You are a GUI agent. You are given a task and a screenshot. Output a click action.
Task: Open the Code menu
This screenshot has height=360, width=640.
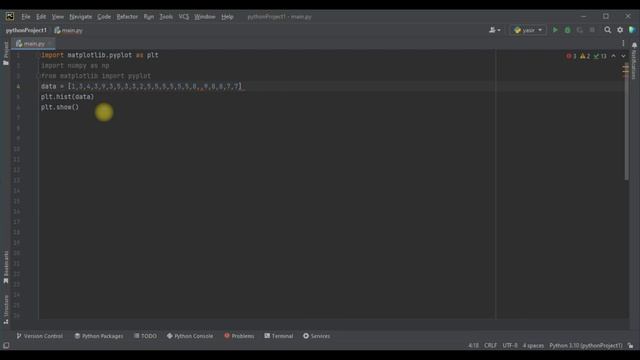tap(104, 17)
